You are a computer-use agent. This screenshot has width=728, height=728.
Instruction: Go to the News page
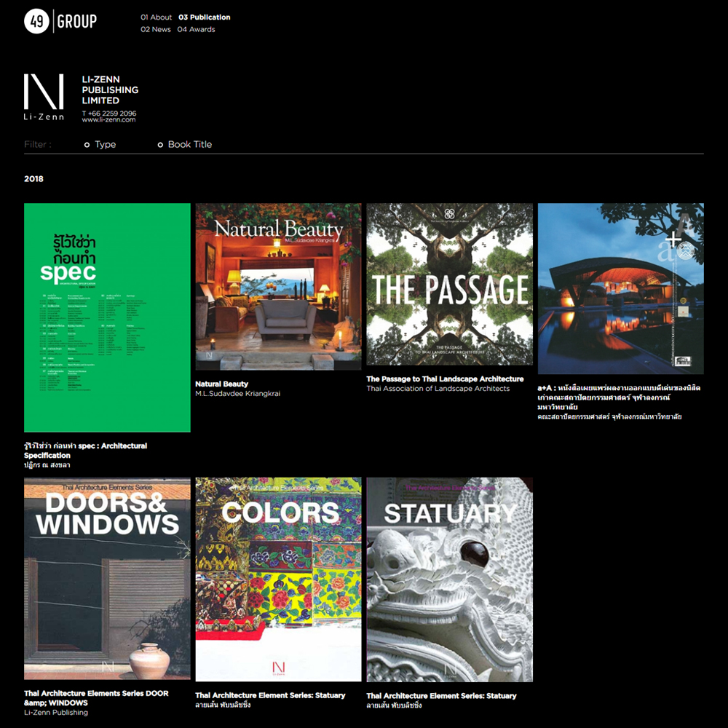[x=156, y=30]
